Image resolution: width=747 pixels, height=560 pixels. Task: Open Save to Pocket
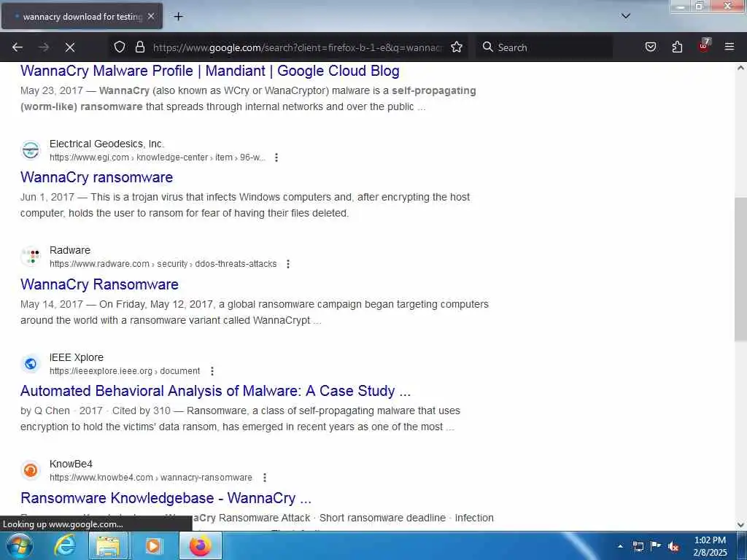click(x=651, y=47)
